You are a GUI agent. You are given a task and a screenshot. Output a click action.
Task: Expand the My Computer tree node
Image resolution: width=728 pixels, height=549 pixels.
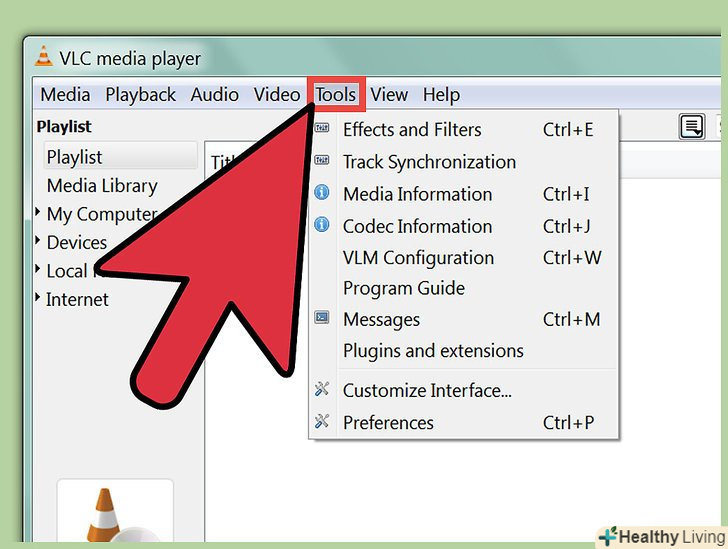(x=38, y=212)
